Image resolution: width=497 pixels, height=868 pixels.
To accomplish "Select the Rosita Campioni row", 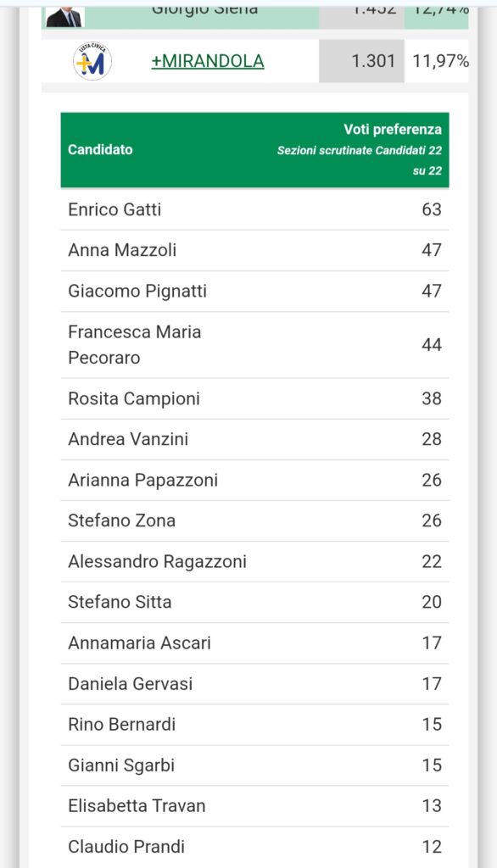I will pos(255,398).
